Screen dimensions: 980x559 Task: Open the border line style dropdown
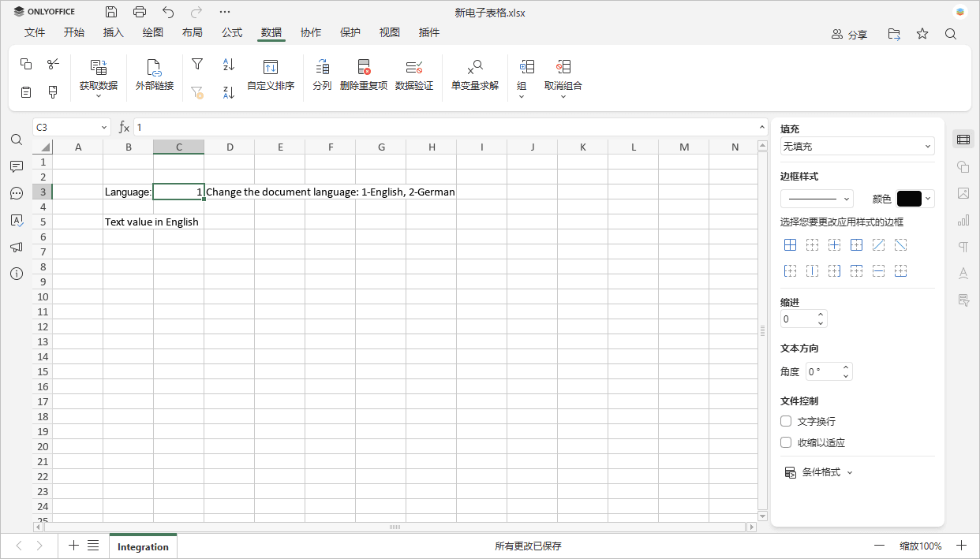click(817, 199)
